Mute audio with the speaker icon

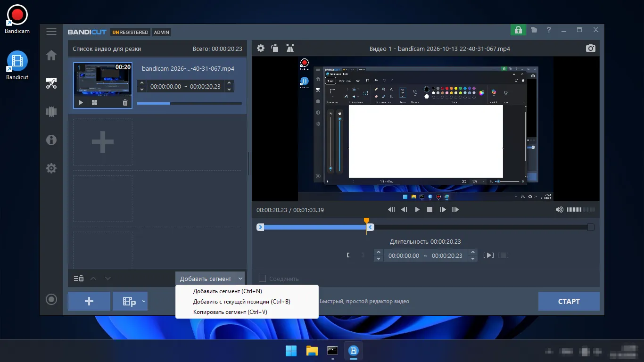(559, 210)
